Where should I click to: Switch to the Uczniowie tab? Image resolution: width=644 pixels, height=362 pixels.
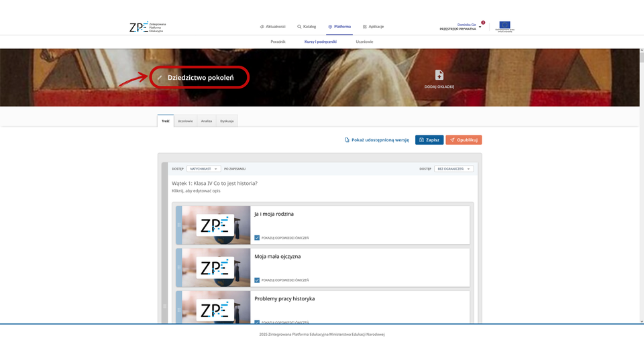[185, 121]
